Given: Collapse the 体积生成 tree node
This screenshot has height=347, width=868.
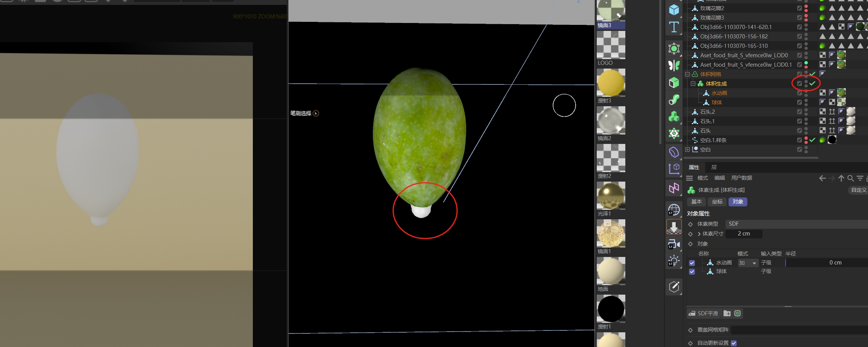Looking at the screenshot, I should click(693, 84).
